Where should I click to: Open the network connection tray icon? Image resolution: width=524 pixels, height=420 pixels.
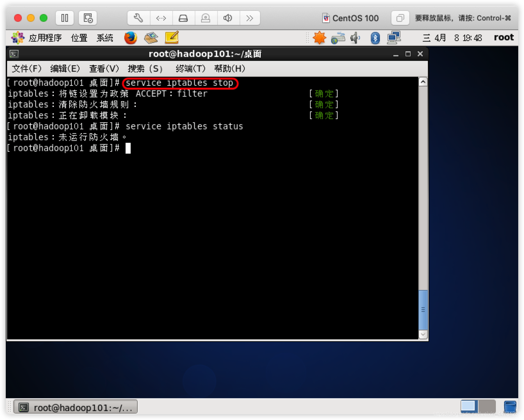[x=338, y=38]
